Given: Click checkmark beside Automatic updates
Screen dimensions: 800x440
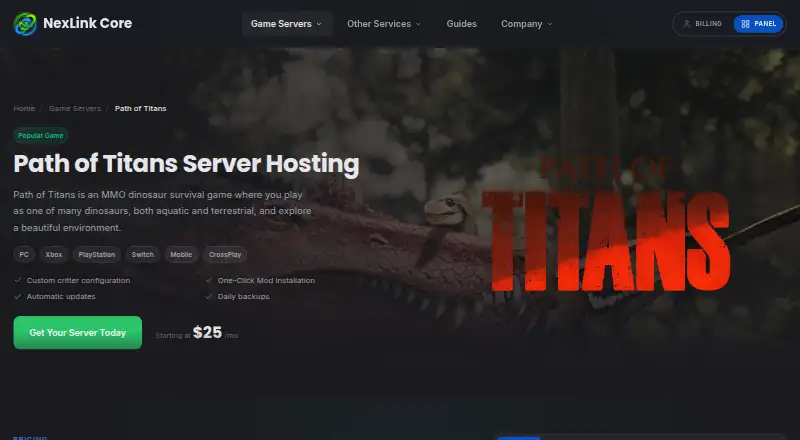Looking at the screenshot, I should 18,297.
